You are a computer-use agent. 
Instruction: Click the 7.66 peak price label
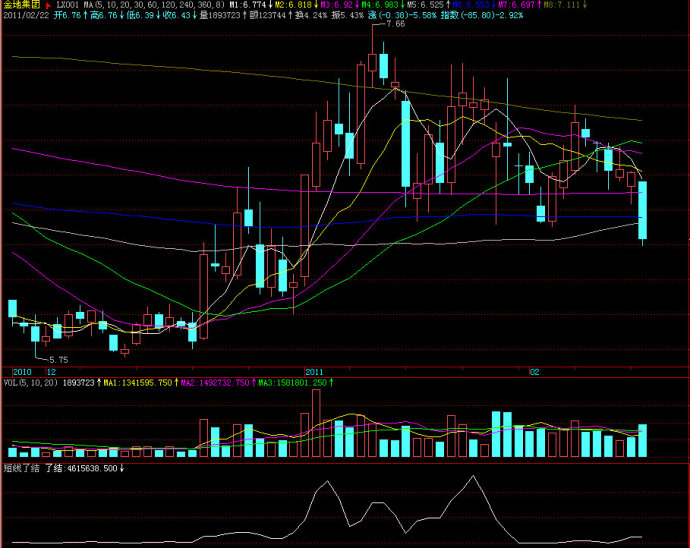[396, 24]
